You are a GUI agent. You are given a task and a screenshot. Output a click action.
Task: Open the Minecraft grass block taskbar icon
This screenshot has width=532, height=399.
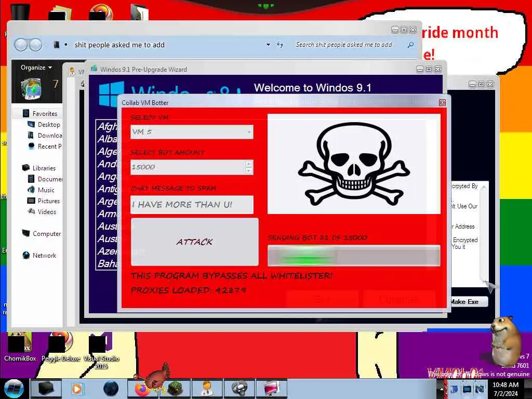[175, 389]
